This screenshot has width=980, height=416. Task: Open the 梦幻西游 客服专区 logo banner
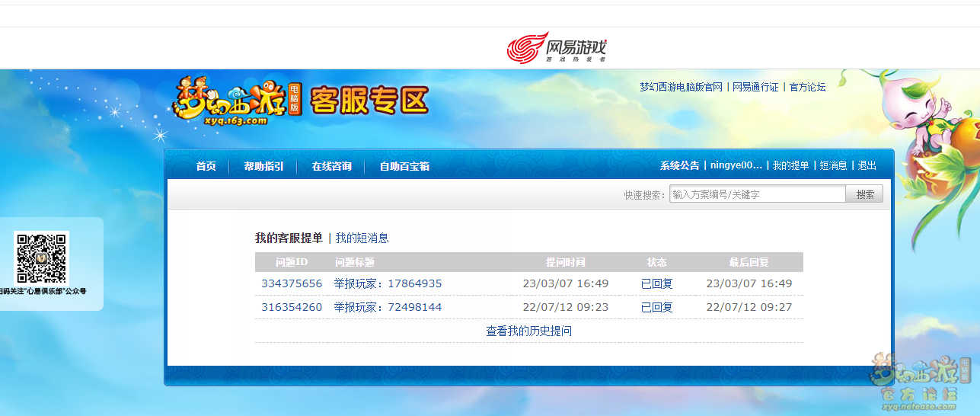(x=302, y=101)
